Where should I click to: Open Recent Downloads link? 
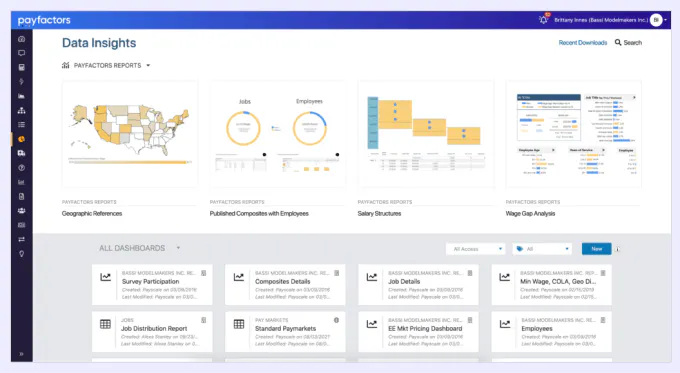[583, 43]
